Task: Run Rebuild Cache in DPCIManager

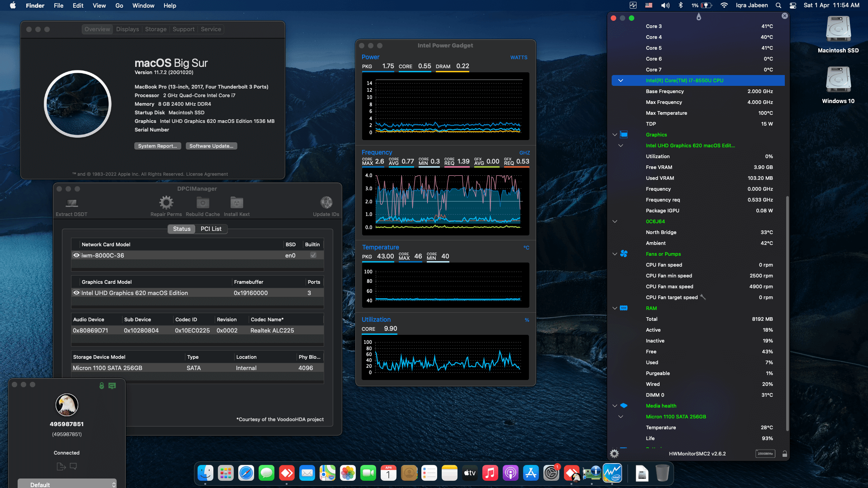Action: [203, 203]
